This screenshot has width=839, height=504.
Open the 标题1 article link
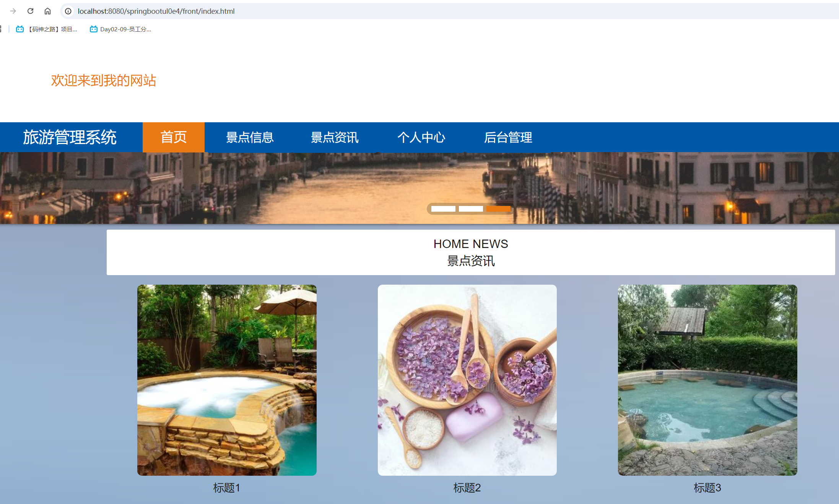coord(226,488)
